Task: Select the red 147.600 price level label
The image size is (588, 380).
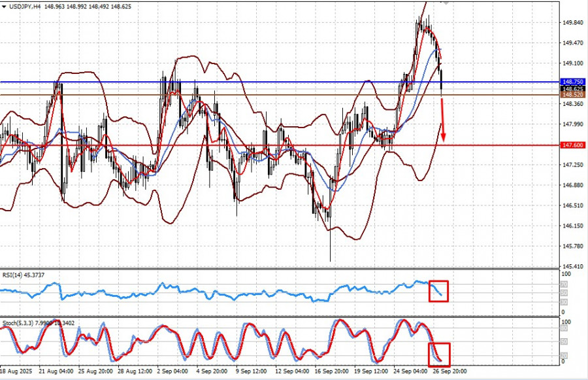Action: [573, 145]
